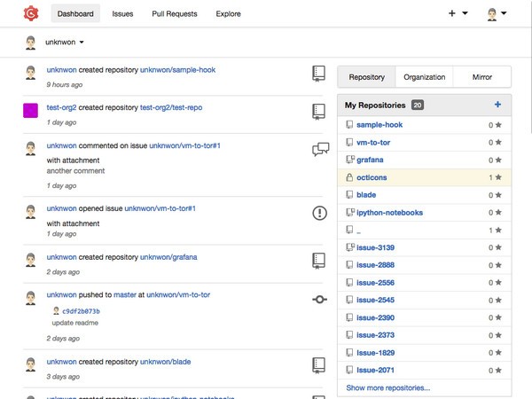Click the star icon in octicons row

[x=499, y=177]
